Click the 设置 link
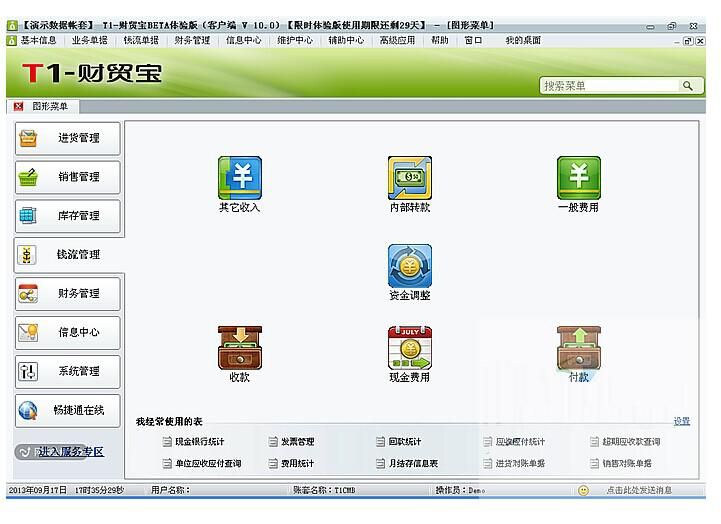Viewport: 721px width, 524px height. point(682,421)
